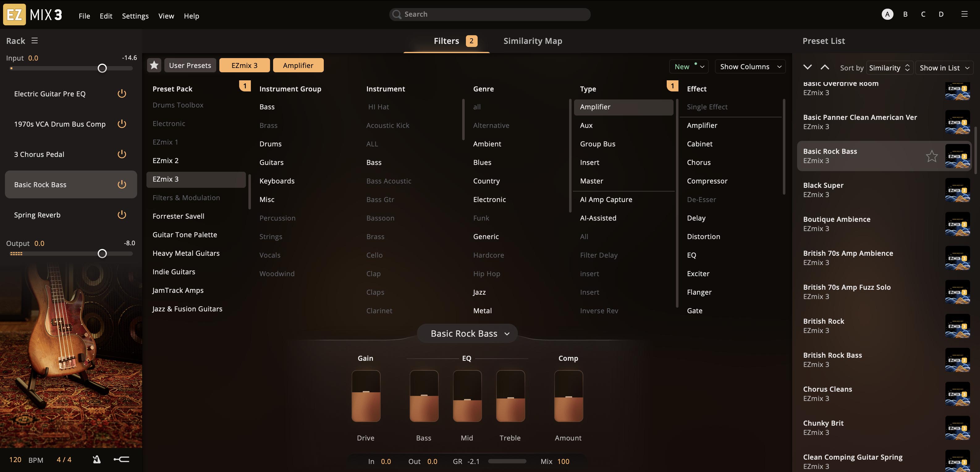Click the User Presets filter button
Screen dimensions: 980x472
(x=190, y=65)
